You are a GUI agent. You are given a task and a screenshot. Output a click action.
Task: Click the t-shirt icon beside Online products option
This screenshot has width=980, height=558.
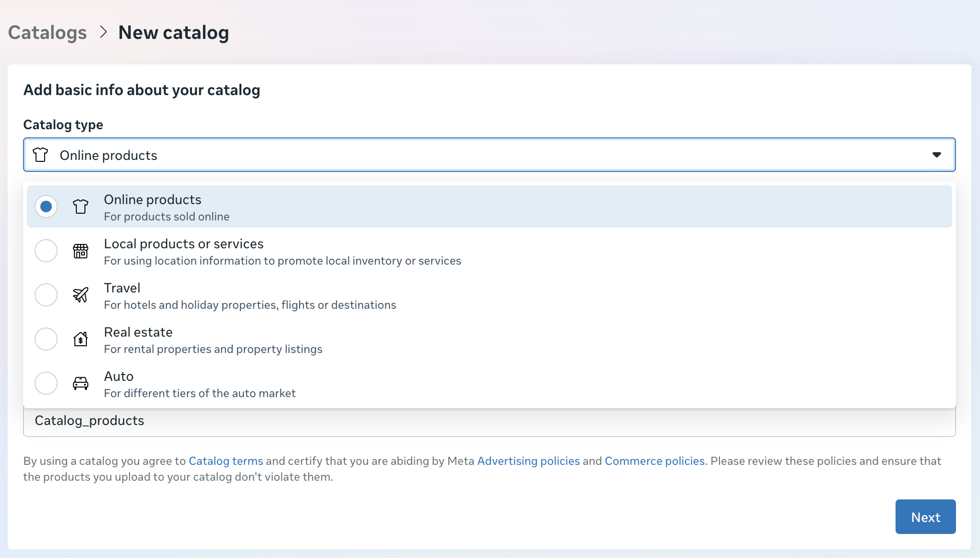81,206
